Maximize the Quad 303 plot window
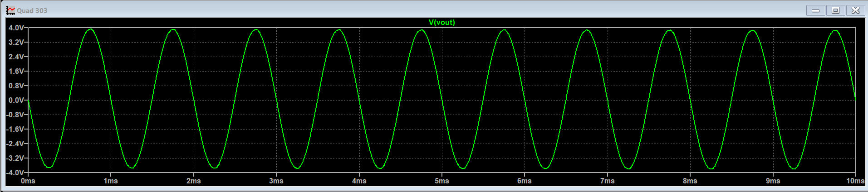This screenshot has height=192, width=868. pyautogui.click(x=835, y=10)
